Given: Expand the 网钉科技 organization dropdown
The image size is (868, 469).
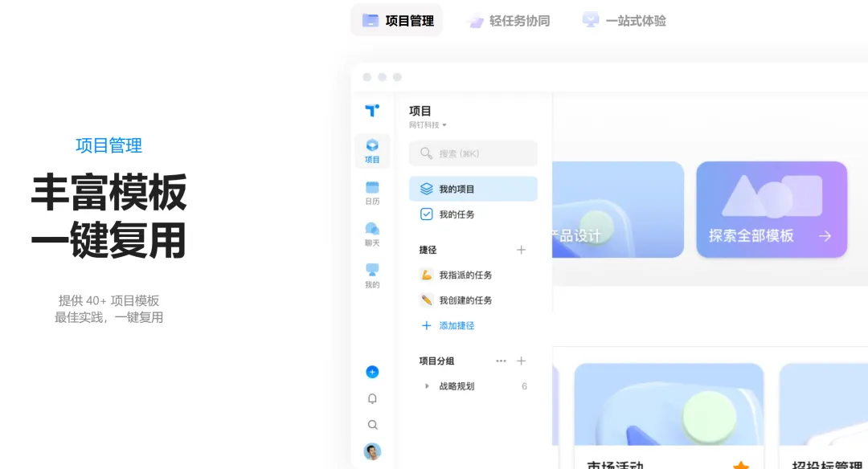Looking at the screenshot, I should point(428,125).
